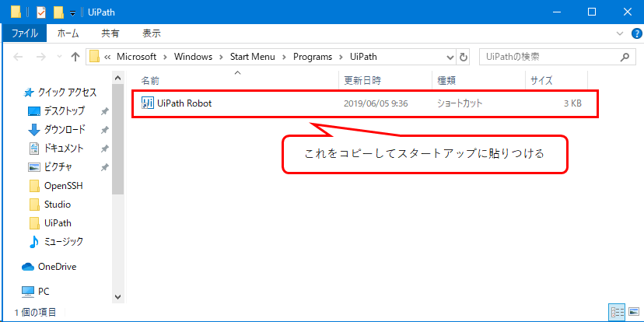This screenshot has height=322, width=644.
Task: Sort by the サイズ column header
Action: (x=541, y=81)
